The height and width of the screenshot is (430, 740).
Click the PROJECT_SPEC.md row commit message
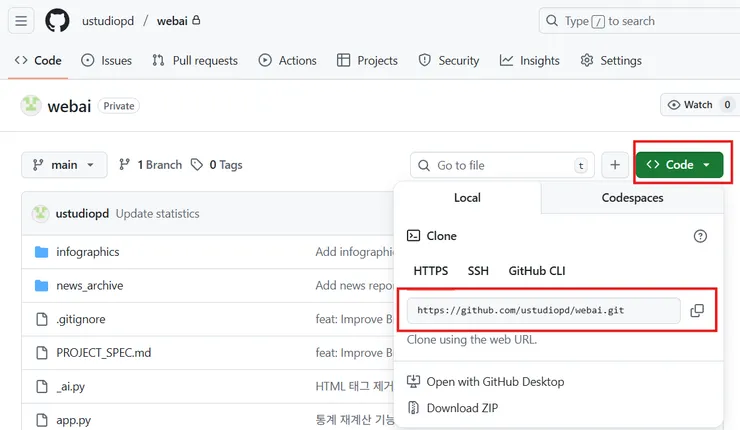pos(354,353)
